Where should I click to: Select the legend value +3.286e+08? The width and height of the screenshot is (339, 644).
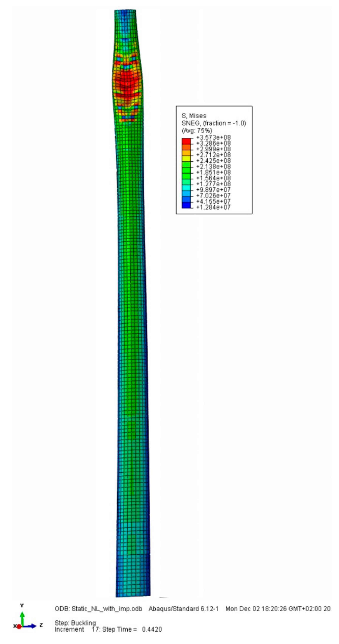(213, 143)
